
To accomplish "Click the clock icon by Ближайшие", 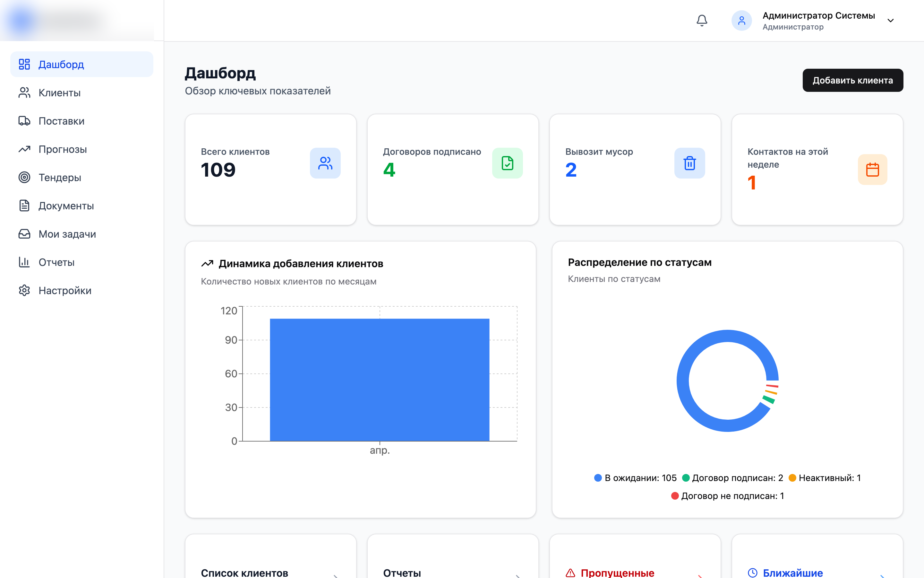I will [753, 573].
